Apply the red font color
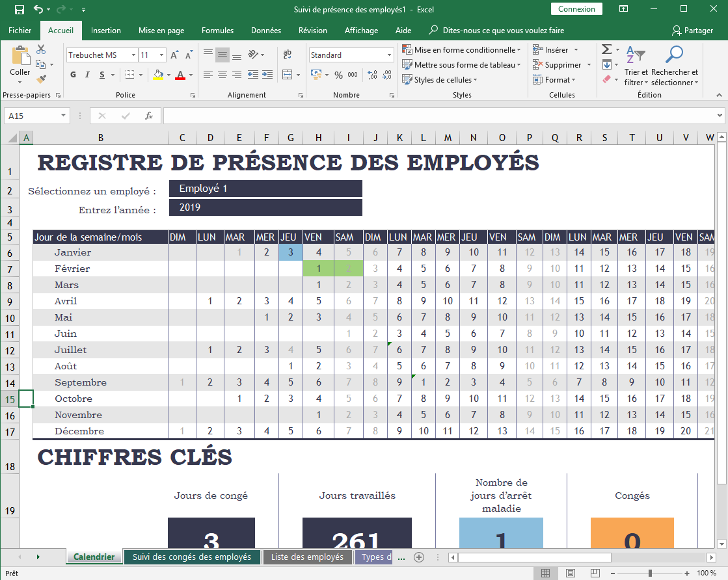 [181, 75]
